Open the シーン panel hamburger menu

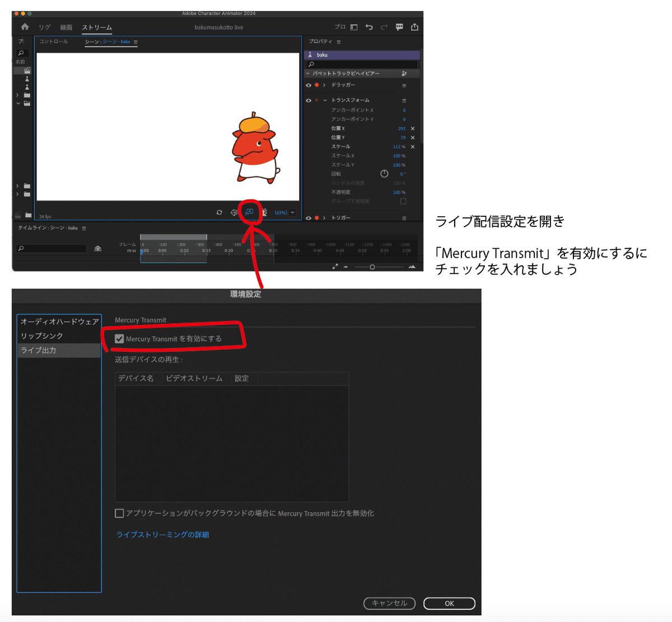(136, 42)
